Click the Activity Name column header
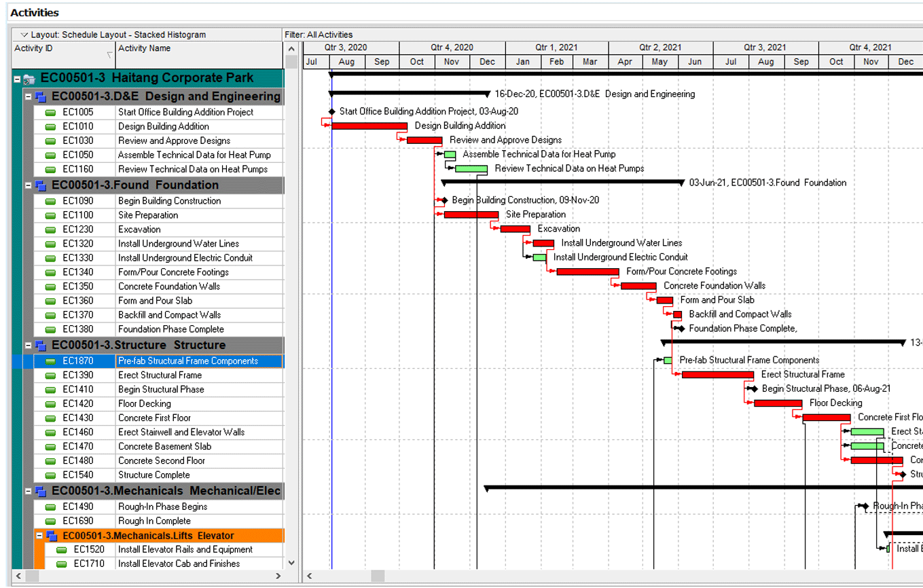The height and width of the screenshot is (588, 923). pos(197,49)
